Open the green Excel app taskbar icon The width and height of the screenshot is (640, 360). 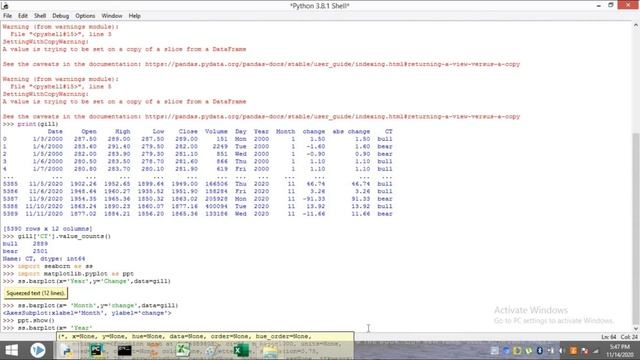click(240, 350)
